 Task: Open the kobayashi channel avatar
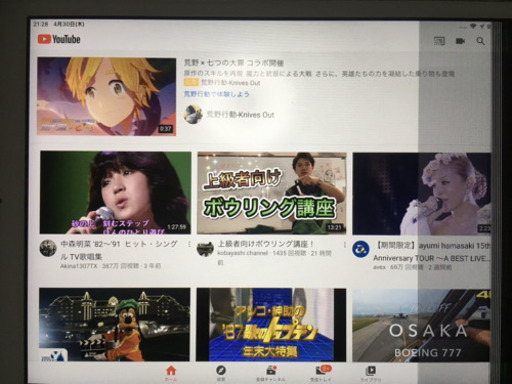click(x=205, y=249)
